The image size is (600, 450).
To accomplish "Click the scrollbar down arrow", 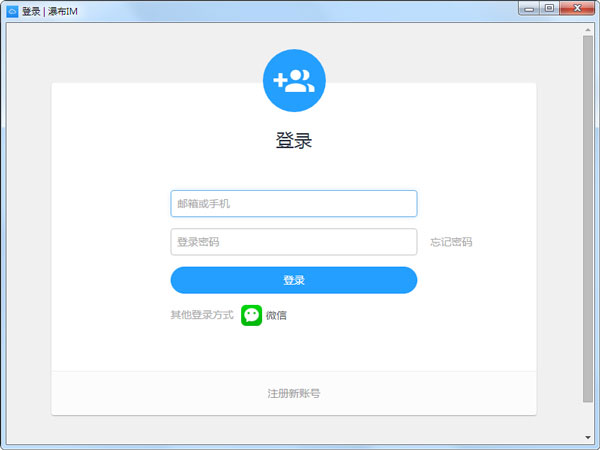I will [x=588, y=438].
